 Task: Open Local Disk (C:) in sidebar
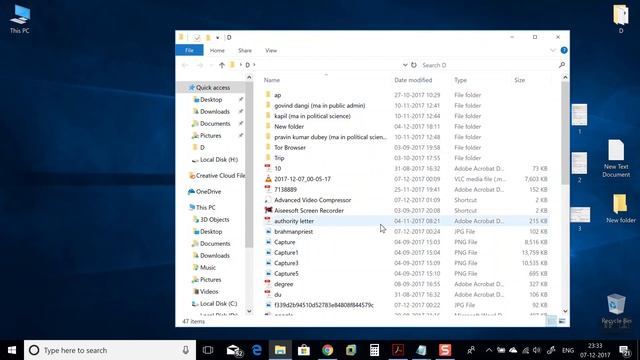tap(218, 304)
